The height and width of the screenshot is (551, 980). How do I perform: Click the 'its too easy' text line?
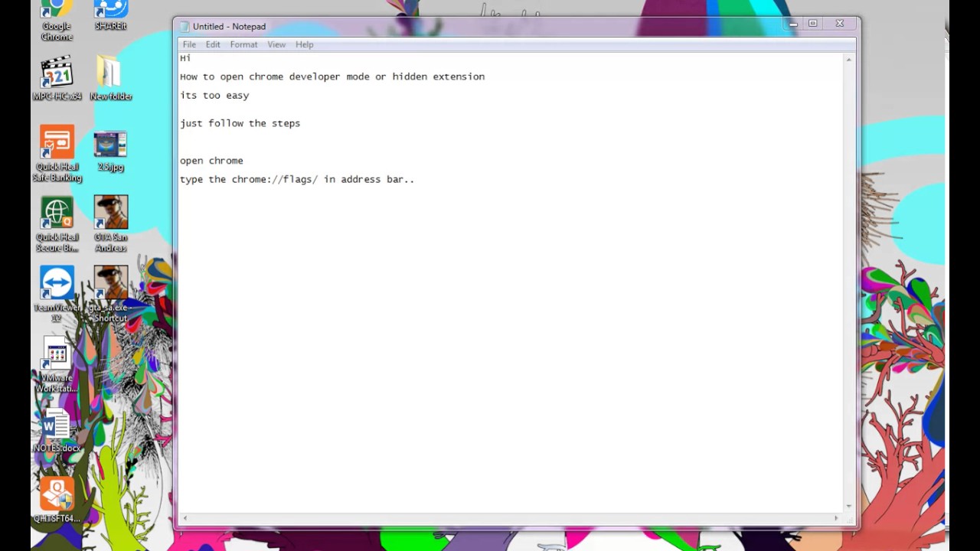214,96
